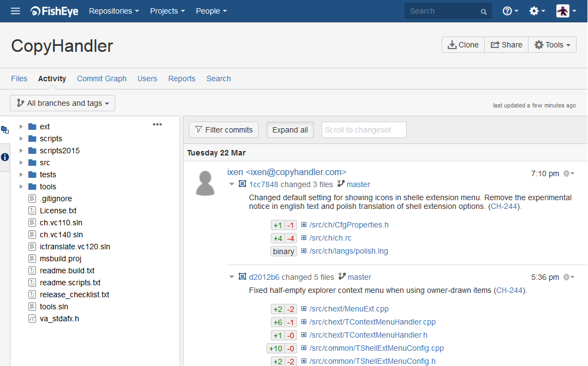The width and height of the screenshot is (588, 366).
Task: Click the Clone button
Action: (x=463, y=45)
